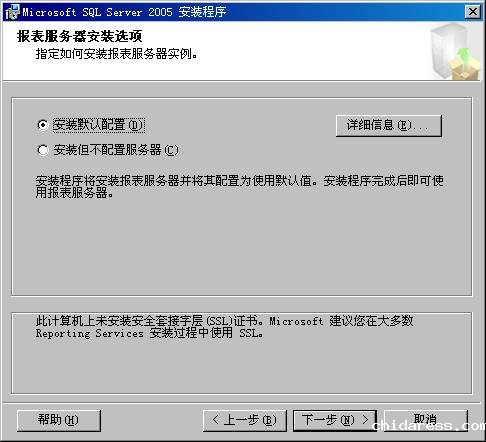Click the SQL Server installer icon in title bar
Screen dimensions: 486x442
[12, 12]
